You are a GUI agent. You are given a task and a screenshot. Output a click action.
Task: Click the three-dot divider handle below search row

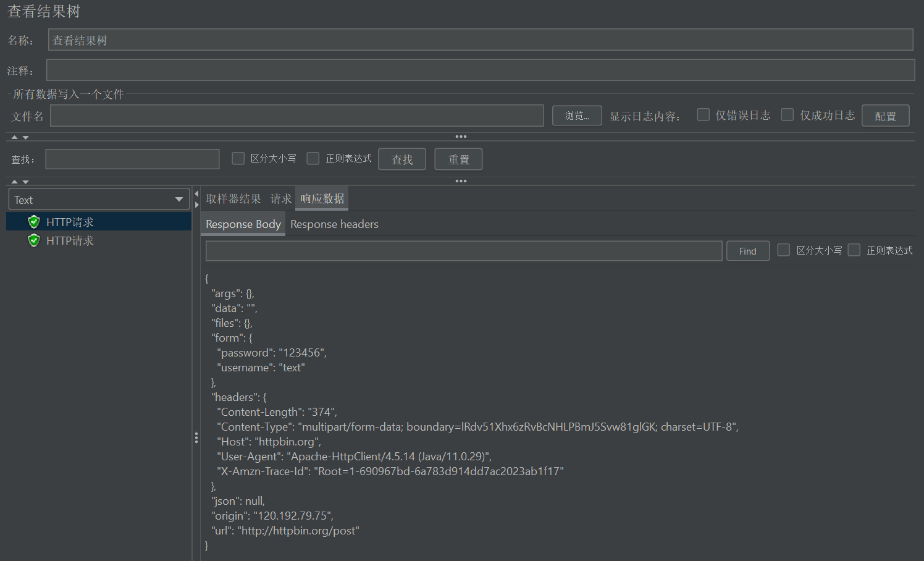(x=461, y=181)
